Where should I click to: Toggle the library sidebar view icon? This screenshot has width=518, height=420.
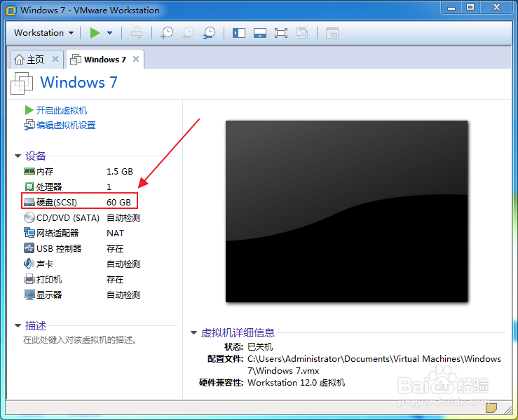click(239, 33)
